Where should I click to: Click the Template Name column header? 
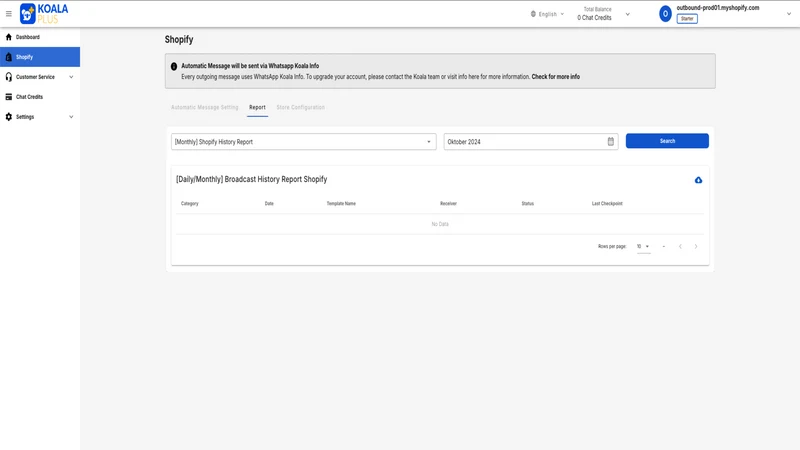(341, 204)
